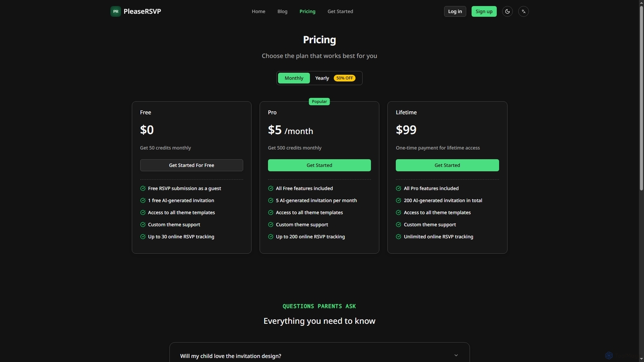The width and height of the screenshot is (644, 362).
Task: Expand 'Will my child love the invitation design?' chevron
Action: pyautogui.click(x=456, y=355)
